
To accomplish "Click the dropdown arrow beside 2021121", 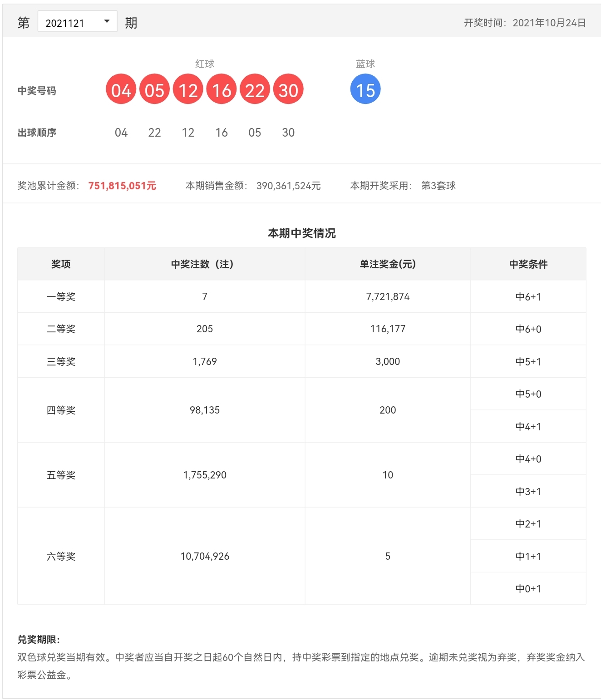I will click(x=108, y=21).
